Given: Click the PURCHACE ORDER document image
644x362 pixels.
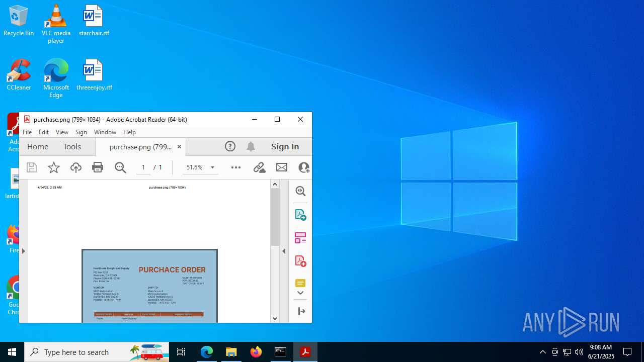Looking at the screenshot, I should (150, 286).
